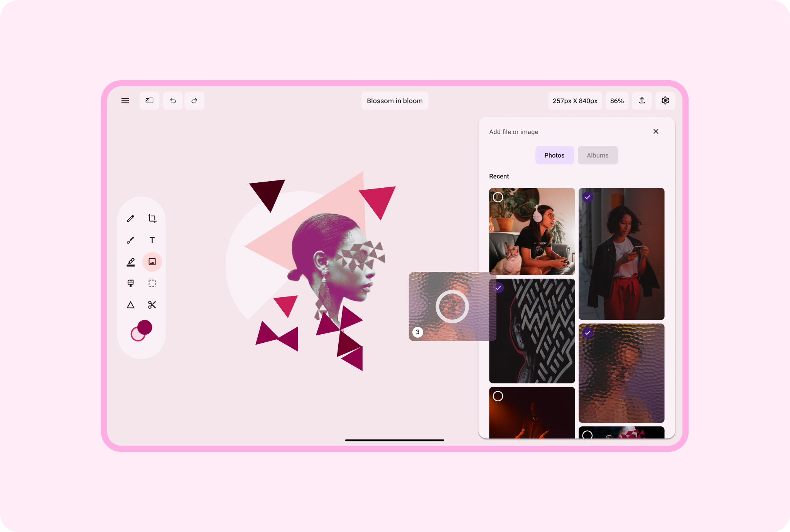The image size is (790, 532).
Task: Select the Paint roller tool
Action: pos(130,283)
